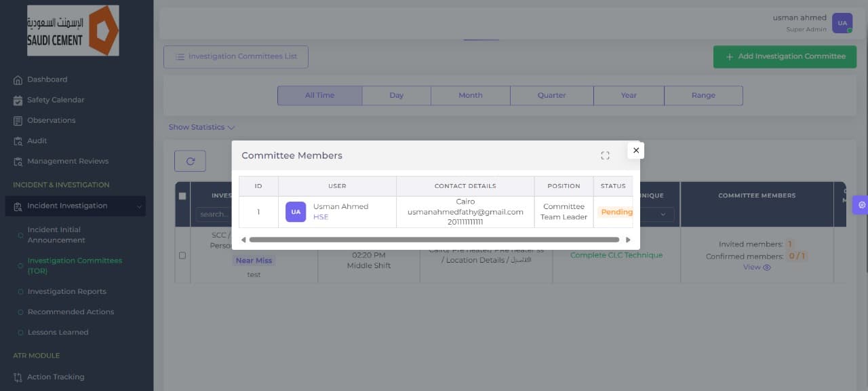Screen dimensions: 868x391
Task: Switch to the Month time filter tab
Action: point(470,95)
